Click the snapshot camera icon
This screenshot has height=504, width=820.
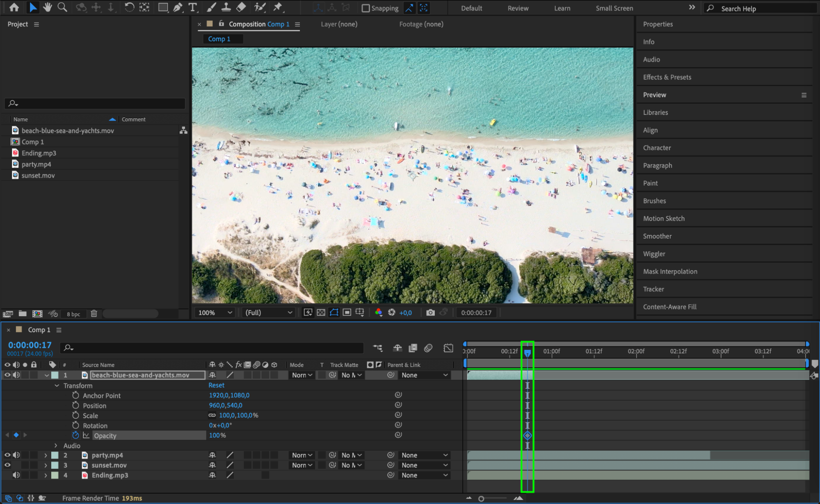point(430,312)
